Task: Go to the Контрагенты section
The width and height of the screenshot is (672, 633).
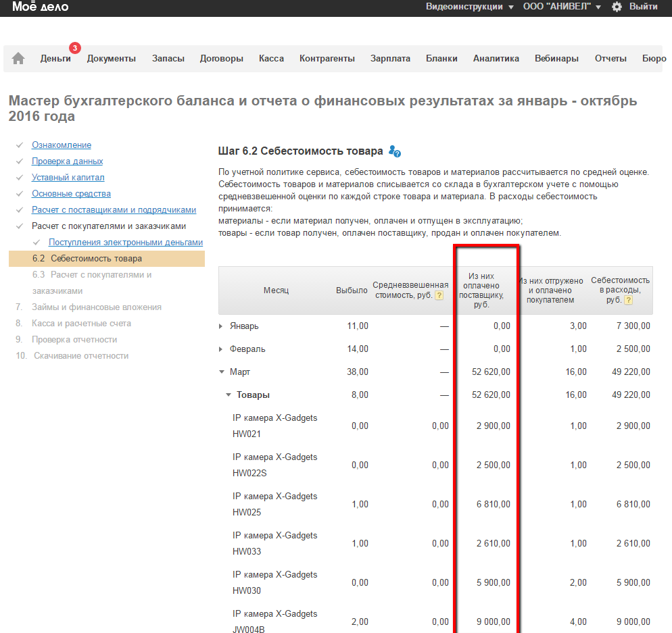Action: tap(327, 59)
